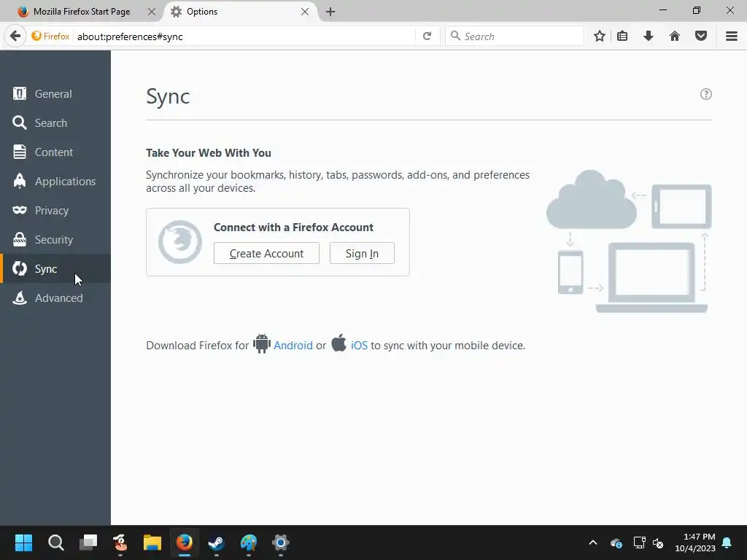Click the Firefox identity icon in address bar
Screen dimensions: 747x560
[x=50, y=36]
